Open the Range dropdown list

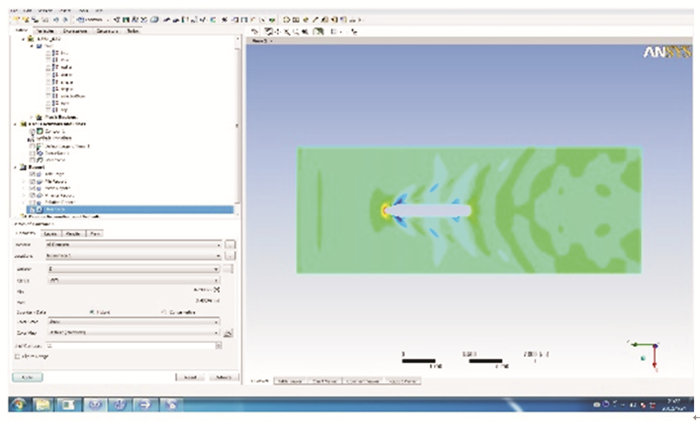(216, 280)
